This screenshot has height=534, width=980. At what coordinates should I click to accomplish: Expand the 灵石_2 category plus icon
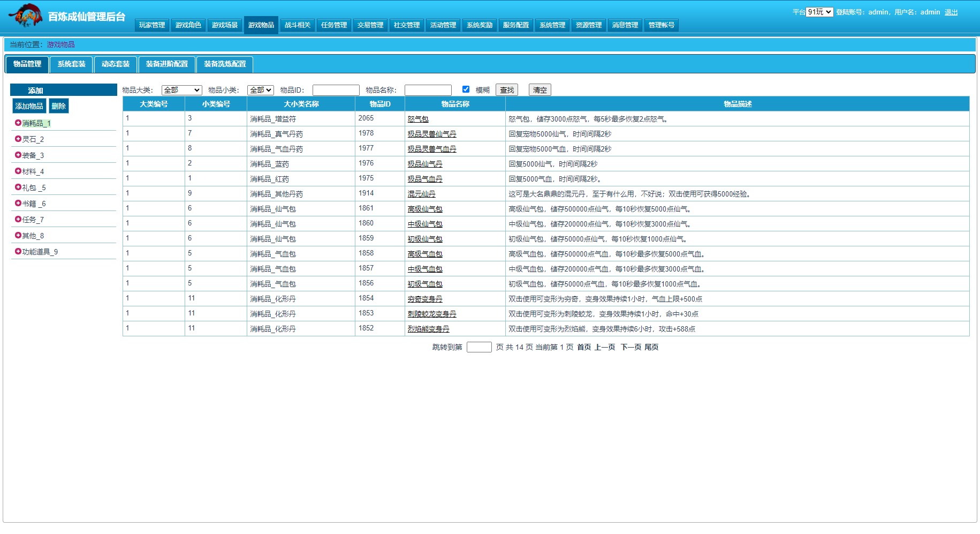[x=18, y=139]
